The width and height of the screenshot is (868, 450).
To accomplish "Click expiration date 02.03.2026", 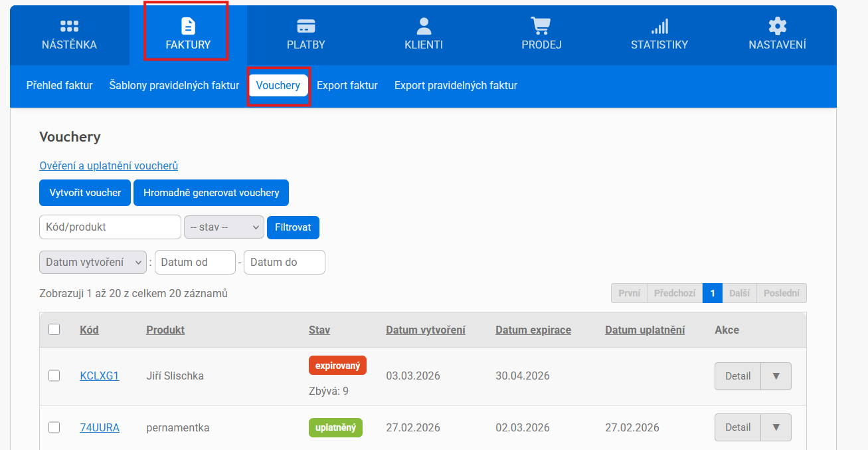I will (x=523, y=427).
